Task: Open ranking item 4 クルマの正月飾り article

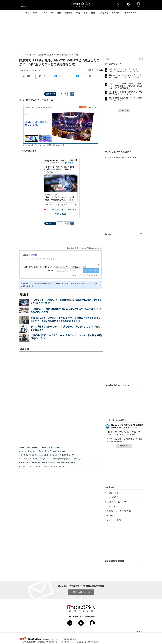Action: [126, 93]
